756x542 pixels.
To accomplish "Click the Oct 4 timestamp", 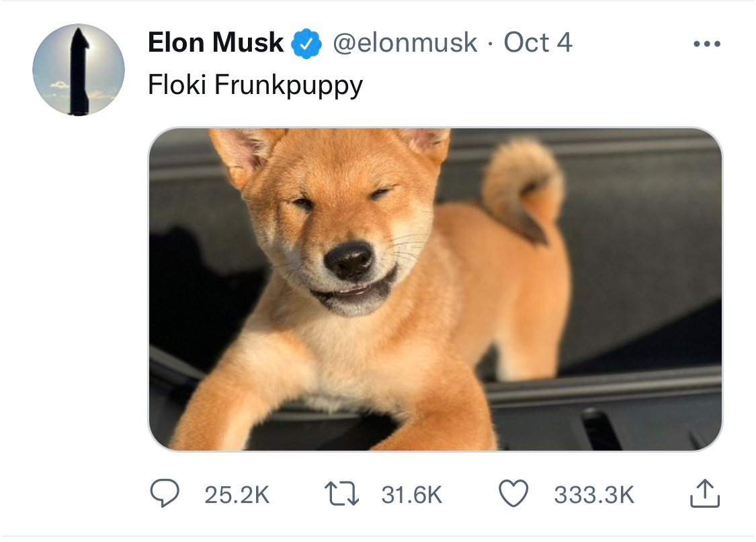I will (538, 44).
